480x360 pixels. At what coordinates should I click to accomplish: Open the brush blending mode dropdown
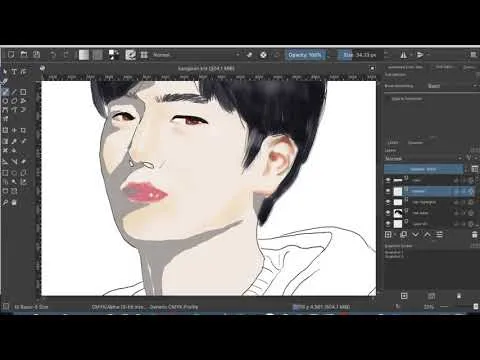196,55
